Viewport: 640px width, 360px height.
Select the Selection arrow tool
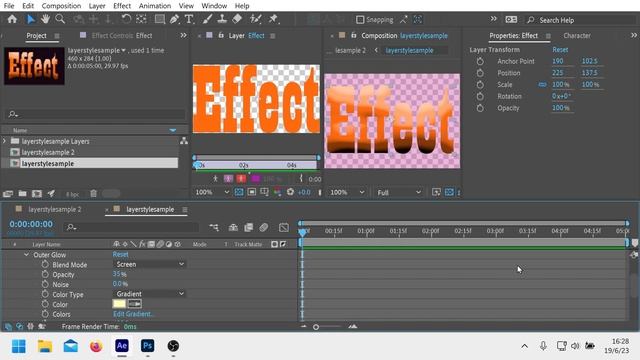(x=31, y=19)
